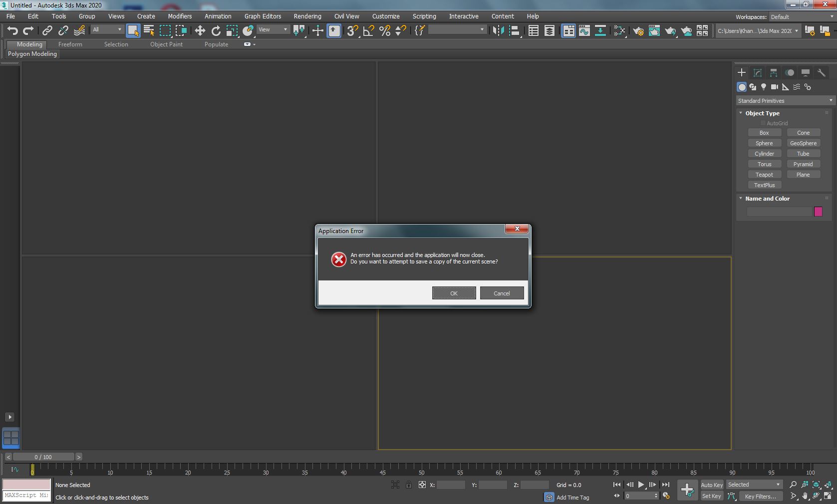Open the Modifiers menu
Screen dimensions: 837x504
180,16
